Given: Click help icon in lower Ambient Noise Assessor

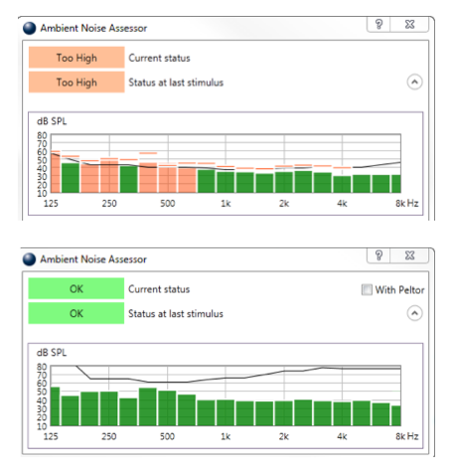Looking at the screenshot, I should click(x=378, y=255).
